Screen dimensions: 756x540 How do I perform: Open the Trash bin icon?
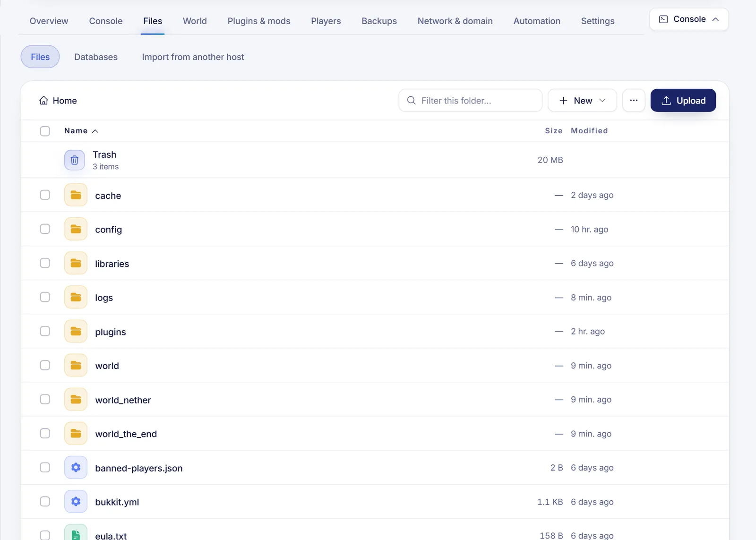tap(75, 160)
